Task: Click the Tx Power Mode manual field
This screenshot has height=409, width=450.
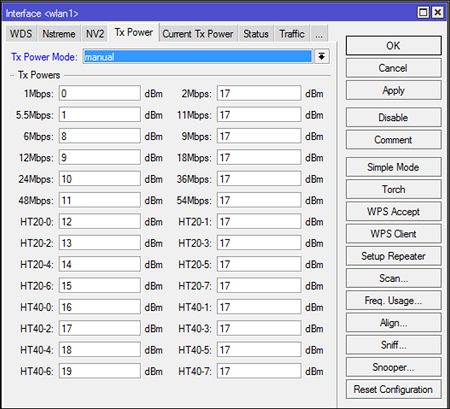Action: (198, 56)
